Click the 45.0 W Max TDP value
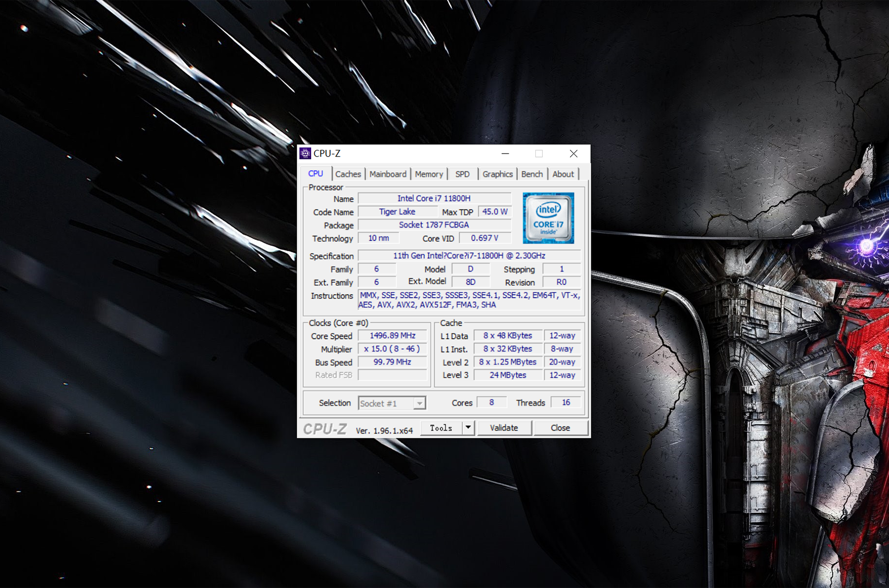This screenshot has height=588, width=889. 495,212
